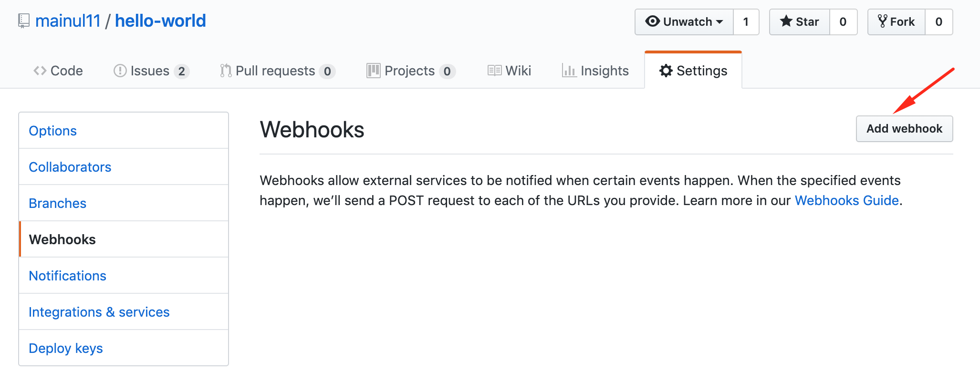Open the Code tab
This screenshot has height=372, width=980.
coord(58,71)
